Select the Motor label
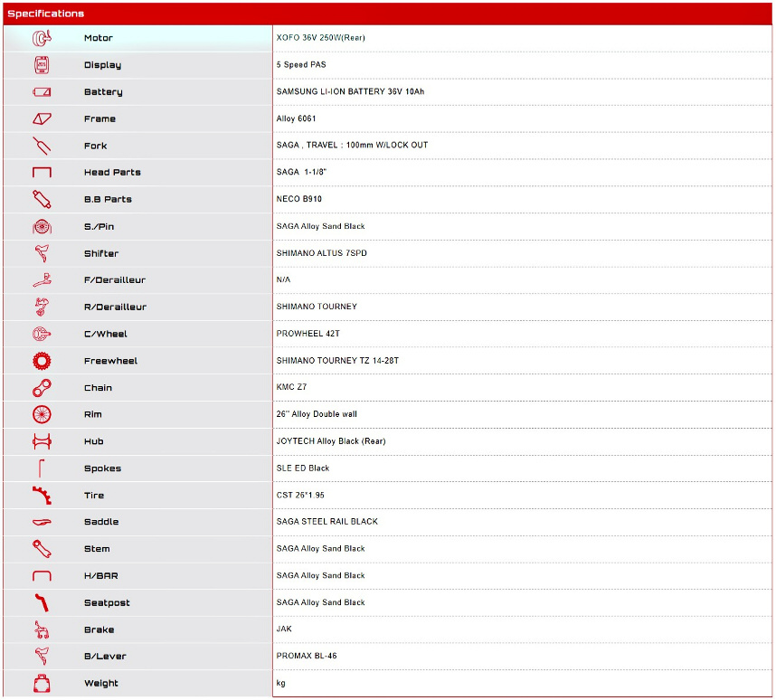The image size is (776, 700). [x=99, y=38]
